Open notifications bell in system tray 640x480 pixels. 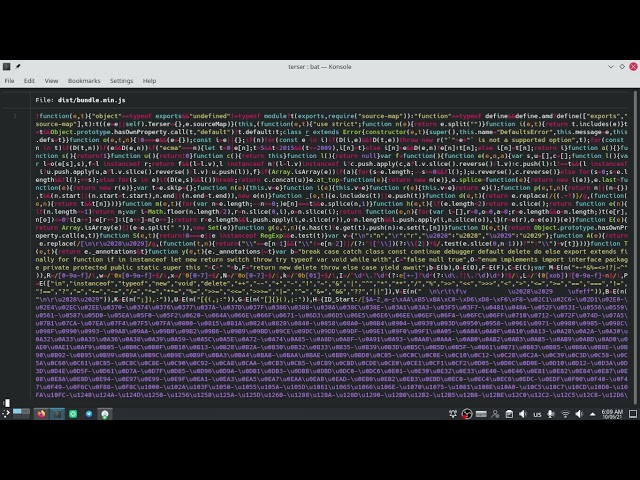(x=453, y=414)
